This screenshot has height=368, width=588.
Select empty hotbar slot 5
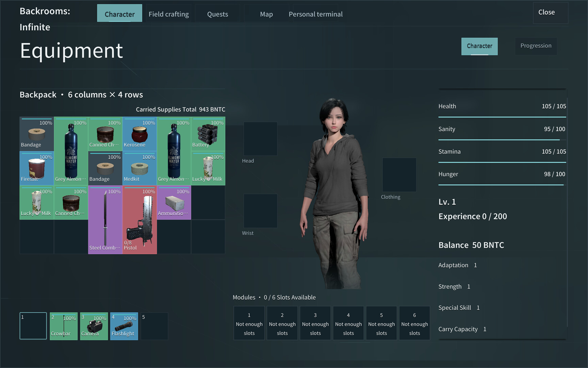click(x=154, y=326)
